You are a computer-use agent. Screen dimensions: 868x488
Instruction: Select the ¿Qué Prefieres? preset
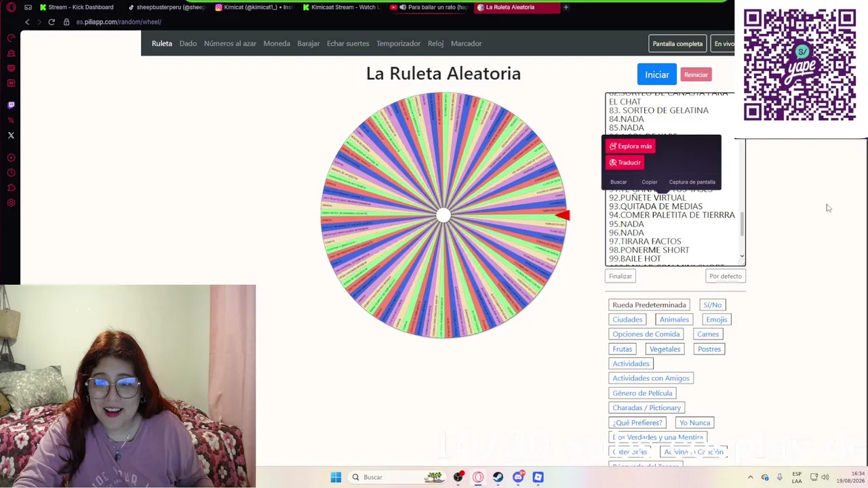tap(637, 423)
